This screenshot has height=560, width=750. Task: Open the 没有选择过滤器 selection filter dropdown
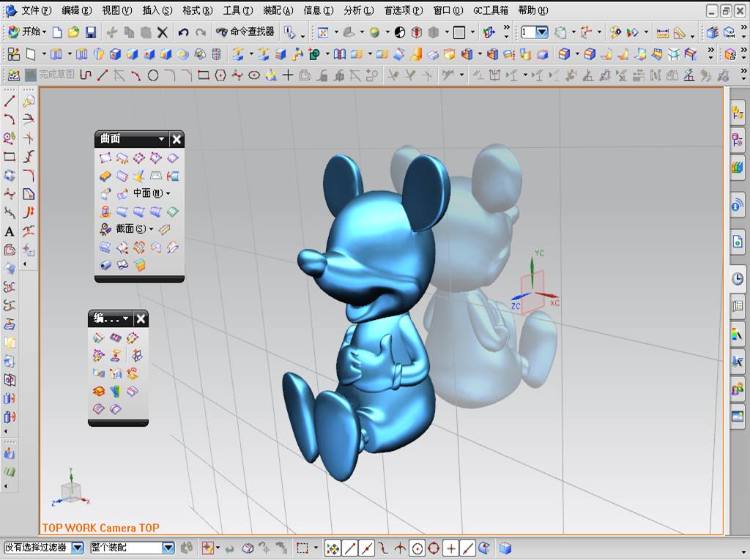pyautogui.click(x=78, y=548)
